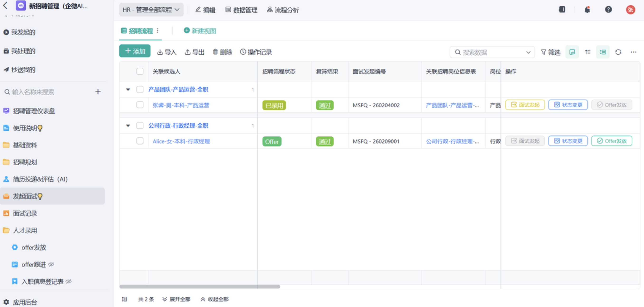Click the 删除 button
The height and width of the screenshot is (307, 644).
pos(222,52)
